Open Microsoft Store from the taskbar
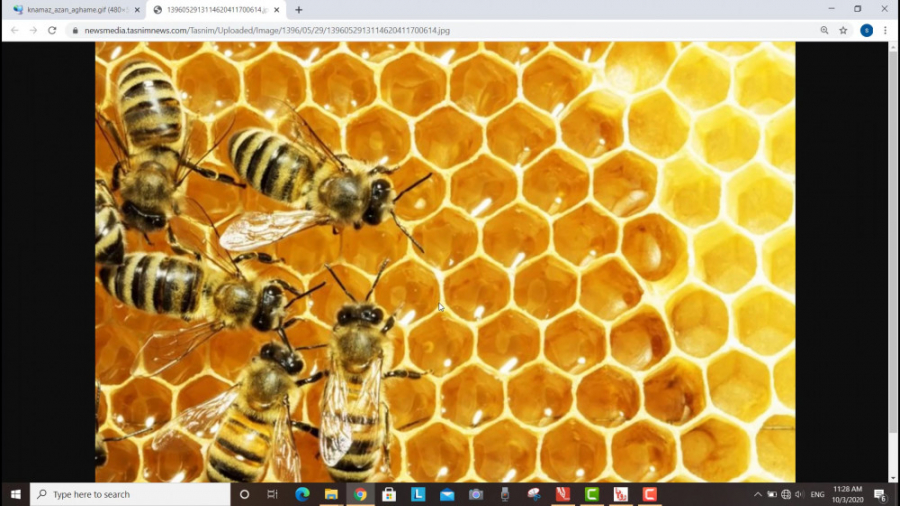Screen dimensions: 900x506 pos(389,494)
